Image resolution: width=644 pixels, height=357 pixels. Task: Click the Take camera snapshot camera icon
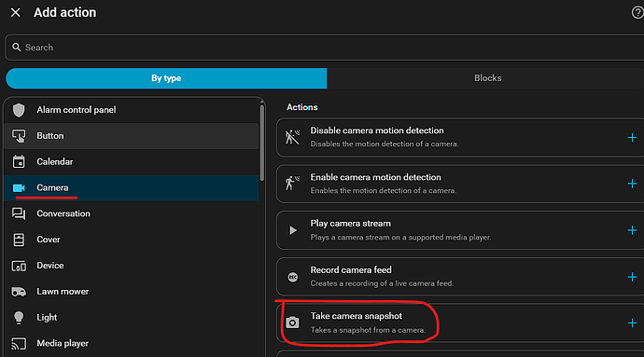pyautogui.click(x=292, y=323)
